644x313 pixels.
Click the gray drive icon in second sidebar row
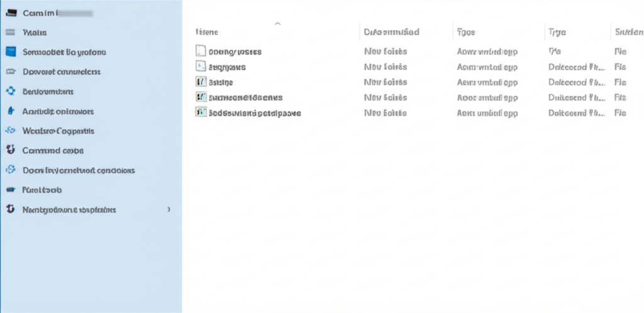pyautogui.click(x=11, y=33)
